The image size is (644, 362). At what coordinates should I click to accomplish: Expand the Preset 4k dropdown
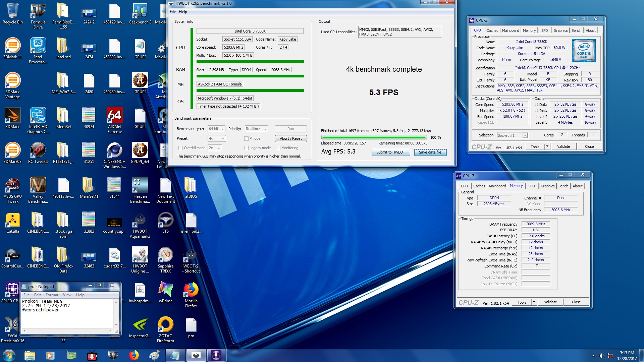[x=217, y=138]
